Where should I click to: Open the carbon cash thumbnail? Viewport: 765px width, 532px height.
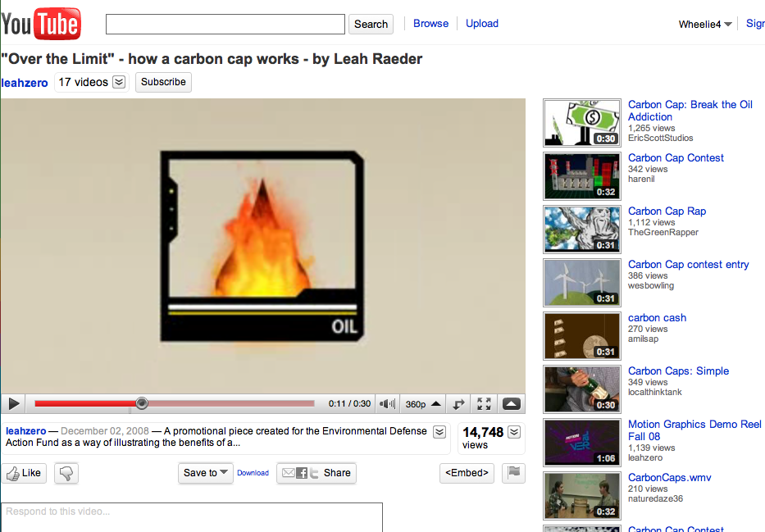click(x=582, y=335)
